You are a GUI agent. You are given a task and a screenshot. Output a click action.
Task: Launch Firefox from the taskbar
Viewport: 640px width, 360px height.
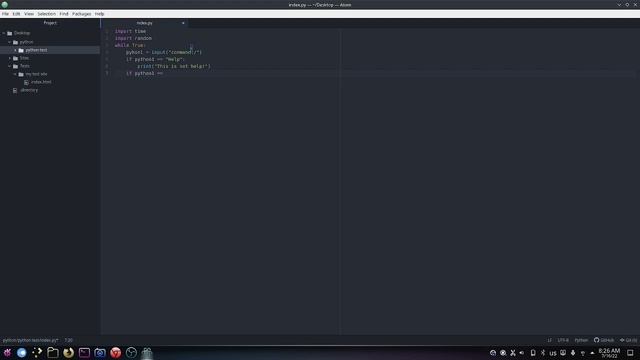tap(69, 353)
